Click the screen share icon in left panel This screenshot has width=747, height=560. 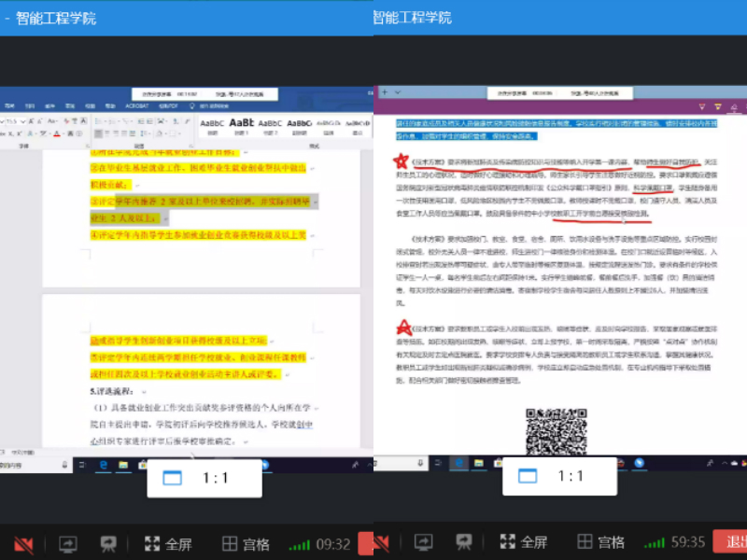point(68,543)
